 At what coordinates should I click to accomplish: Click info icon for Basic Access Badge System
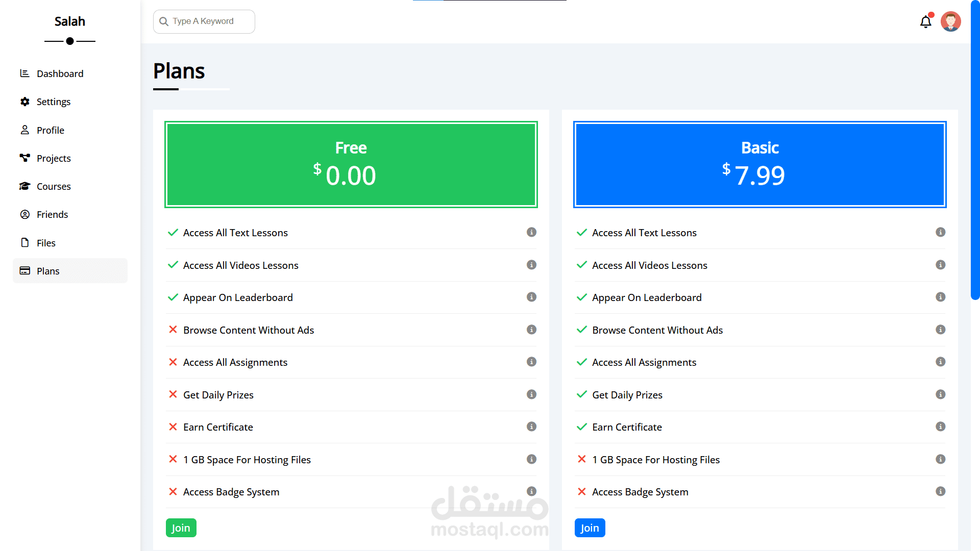940,491
